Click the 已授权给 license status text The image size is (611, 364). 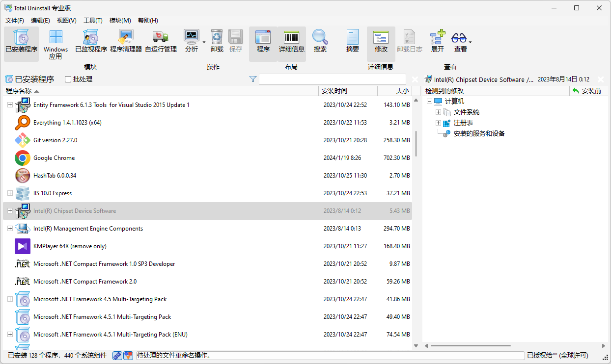(557, 356)
